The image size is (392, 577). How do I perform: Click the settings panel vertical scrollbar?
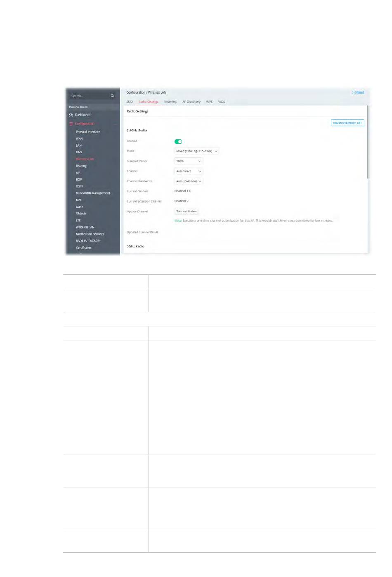(367, 142)
